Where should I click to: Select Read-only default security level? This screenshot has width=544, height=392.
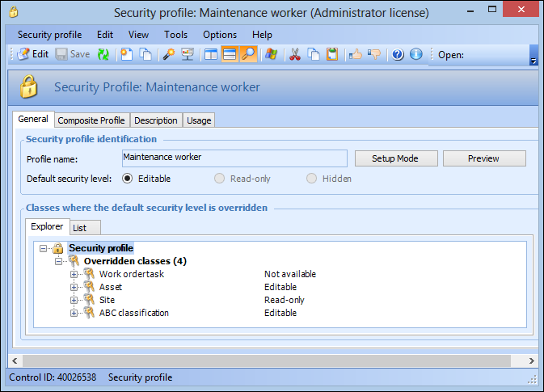click(219, 179)
